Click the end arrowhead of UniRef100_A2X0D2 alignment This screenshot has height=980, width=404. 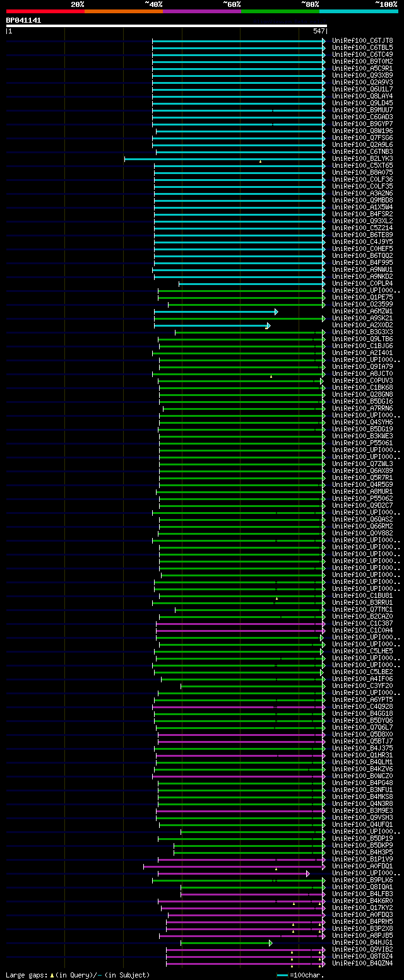point(268,325)
